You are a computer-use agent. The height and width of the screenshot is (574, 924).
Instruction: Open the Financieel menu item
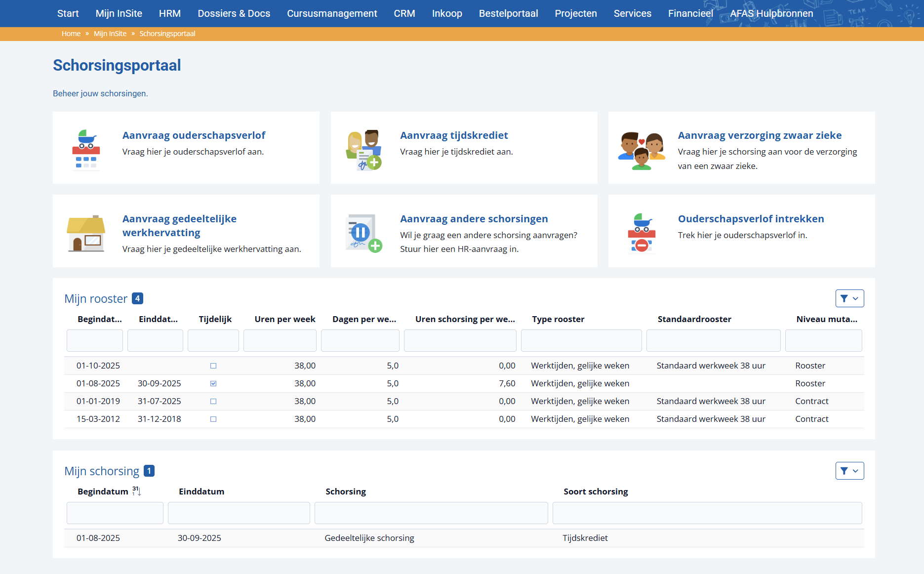(690, 13)
